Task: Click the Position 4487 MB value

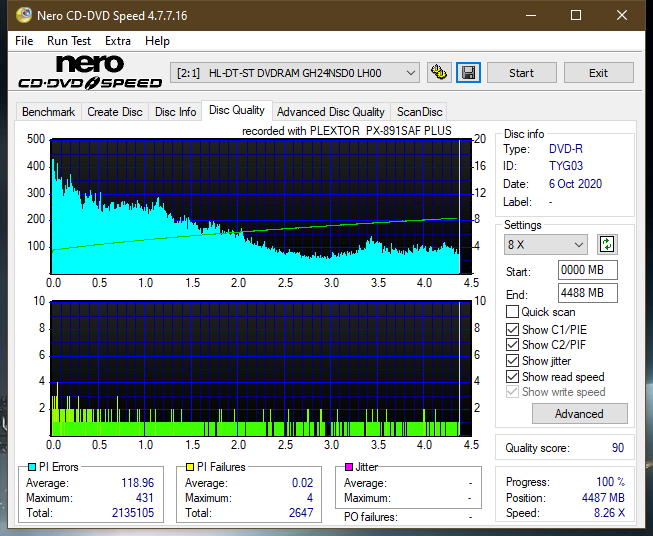Action: click(x=603, y=498)
